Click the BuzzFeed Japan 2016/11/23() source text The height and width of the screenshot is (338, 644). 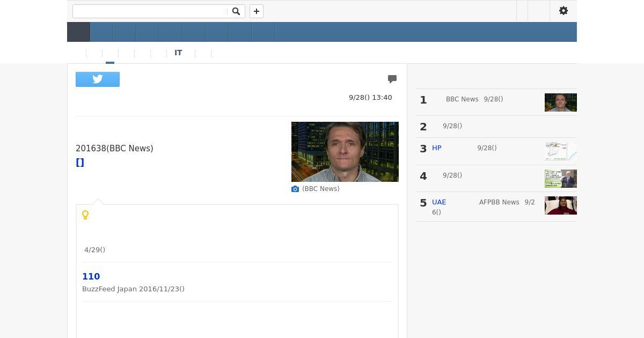[x=133, y=289]
